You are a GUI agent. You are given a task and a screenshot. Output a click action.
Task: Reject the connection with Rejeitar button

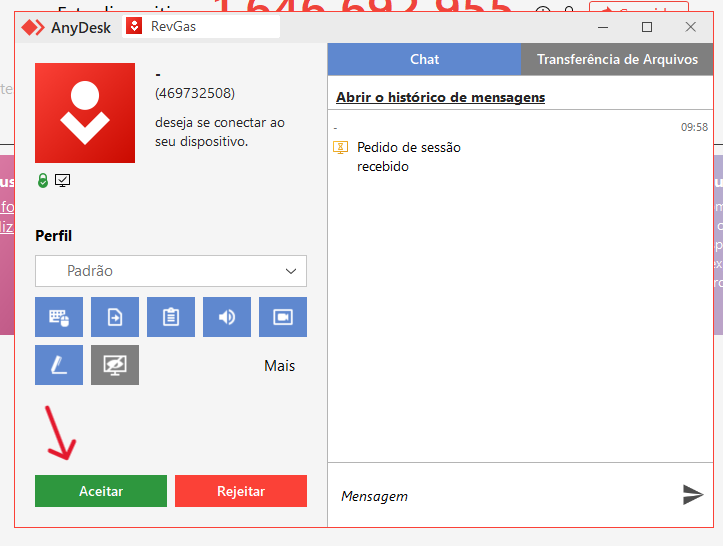tap(241, 491)
